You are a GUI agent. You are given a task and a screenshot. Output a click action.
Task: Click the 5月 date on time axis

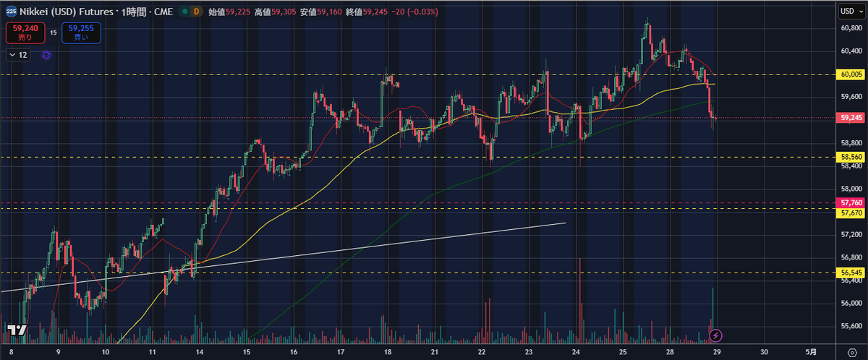[x=812, y=351]
